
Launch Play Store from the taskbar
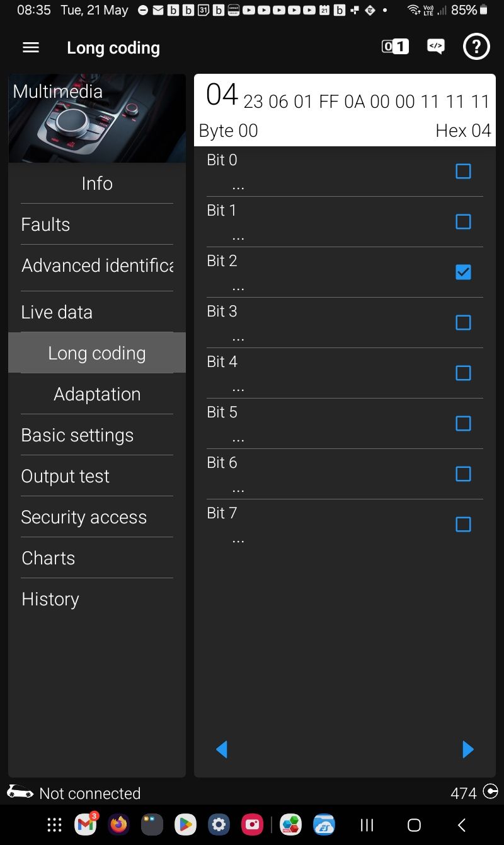coord(185,824)
